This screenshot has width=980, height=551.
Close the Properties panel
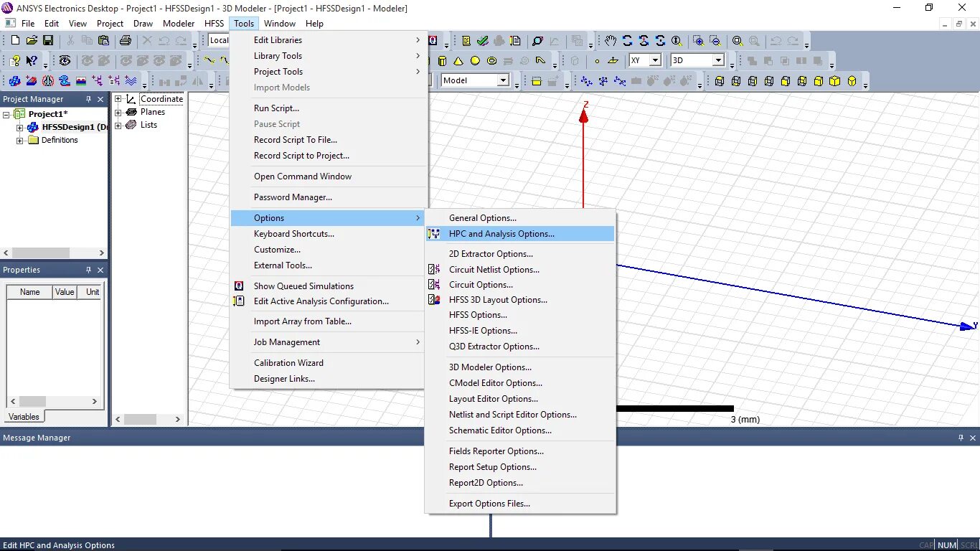tap(100, 270)
